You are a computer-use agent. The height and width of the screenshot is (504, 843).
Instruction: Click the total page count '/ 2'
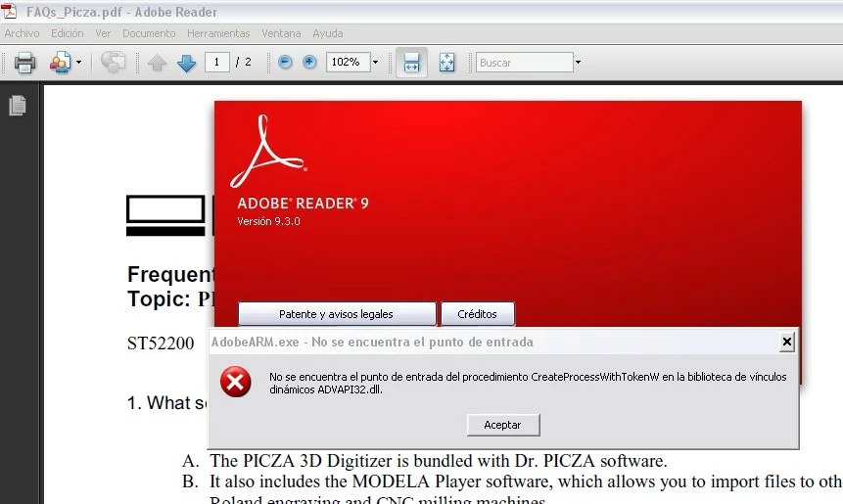244,63
